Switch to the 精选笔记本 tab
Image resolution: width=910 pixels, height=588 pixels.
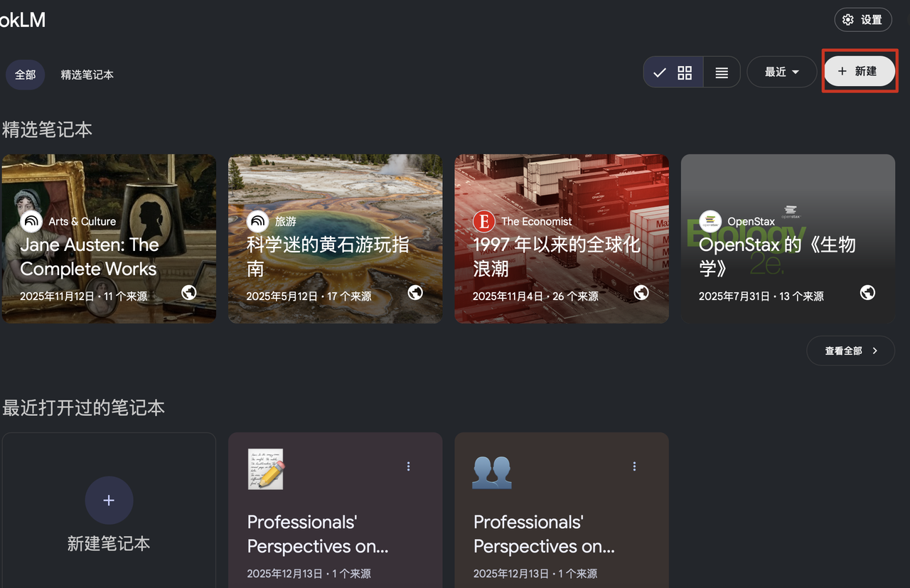tap(87, 75)
